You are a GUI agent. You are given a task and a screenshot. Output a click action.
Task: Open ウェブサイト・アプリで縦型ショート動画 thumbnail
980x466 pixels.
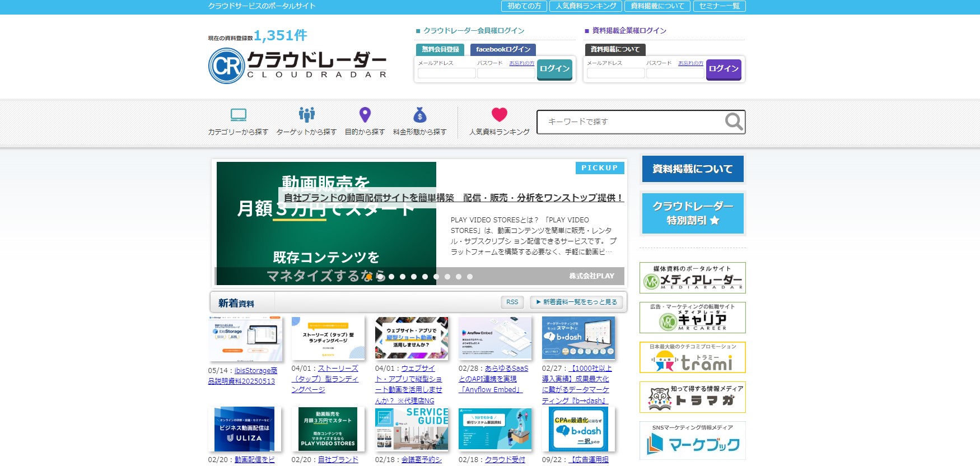pyautogui.click(x=412, y=338)
